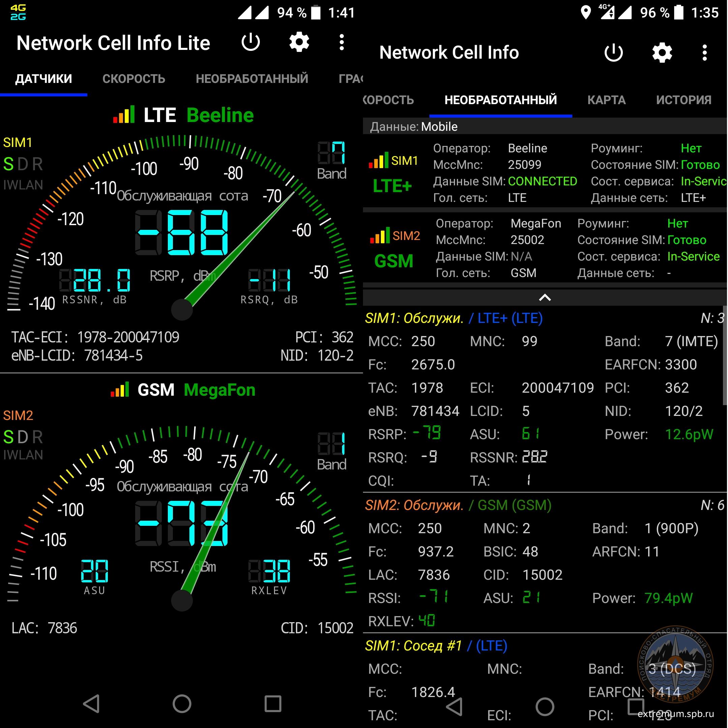This screenshot has width=728, height=728.
Task: Tap GSM signal bars icon next to MegaFon
Action: tap(120, 389)
